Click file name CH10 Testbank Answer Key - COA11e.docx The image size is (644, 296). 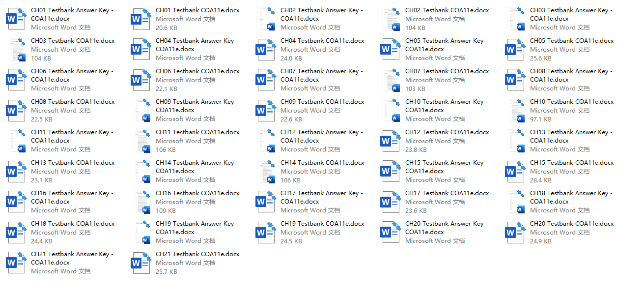447,106
